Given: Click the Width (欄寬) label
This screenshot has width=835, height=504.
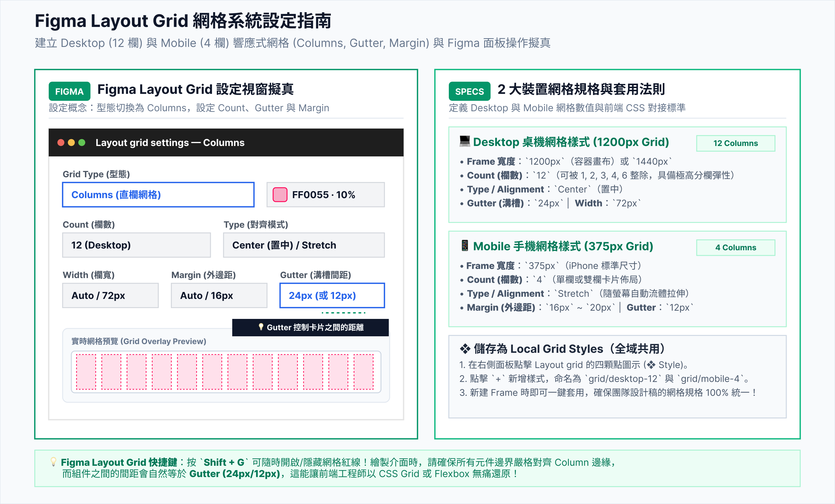Looking at the screenshot, I should pyautogui.click(x=89, y=275).
